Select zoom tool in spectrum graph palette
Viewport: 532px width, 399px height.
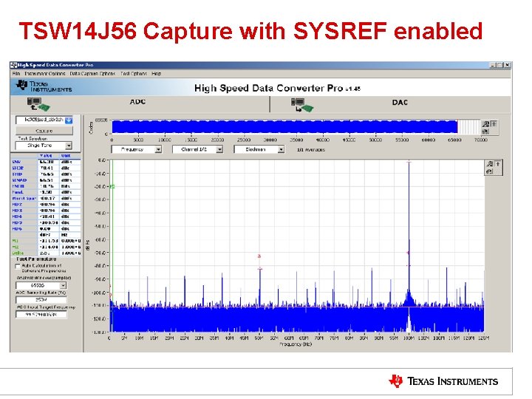(x=490, y=164)
